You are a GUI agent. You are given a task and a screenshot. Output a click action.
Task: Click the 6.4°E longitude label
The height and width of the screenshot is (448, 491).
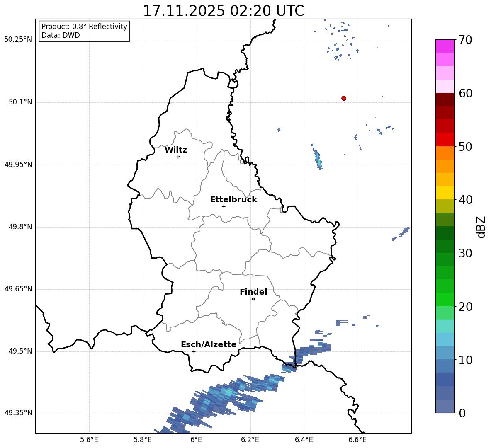click(304, 440)
